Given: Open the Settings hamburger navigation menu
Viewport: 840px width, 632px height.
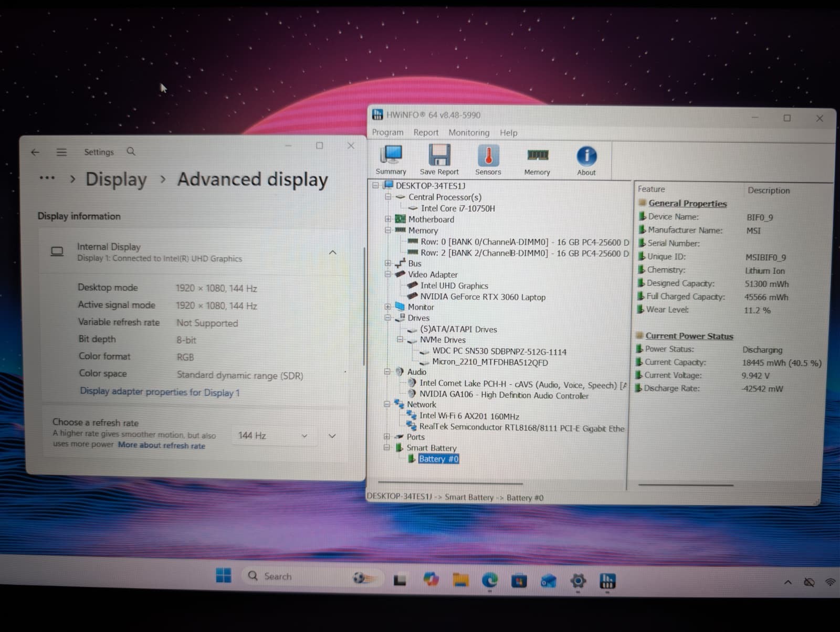Looking at the screenshot, I should [x=61, y=152].
